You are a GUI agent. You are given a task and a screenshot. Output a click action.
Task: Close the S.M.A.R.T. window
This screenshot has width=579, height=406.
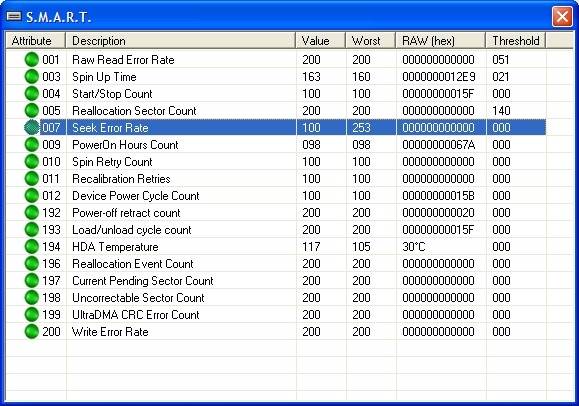point(562,17)
